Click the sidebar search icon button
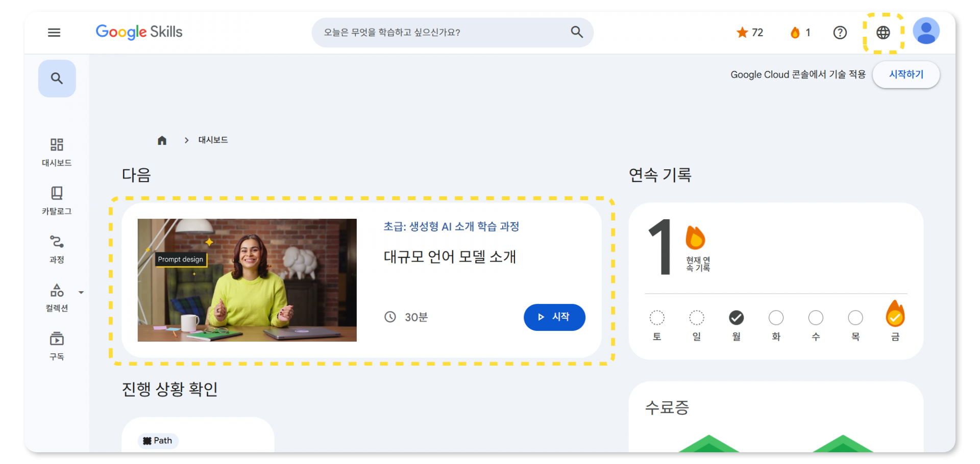 [x=57, y=79]
